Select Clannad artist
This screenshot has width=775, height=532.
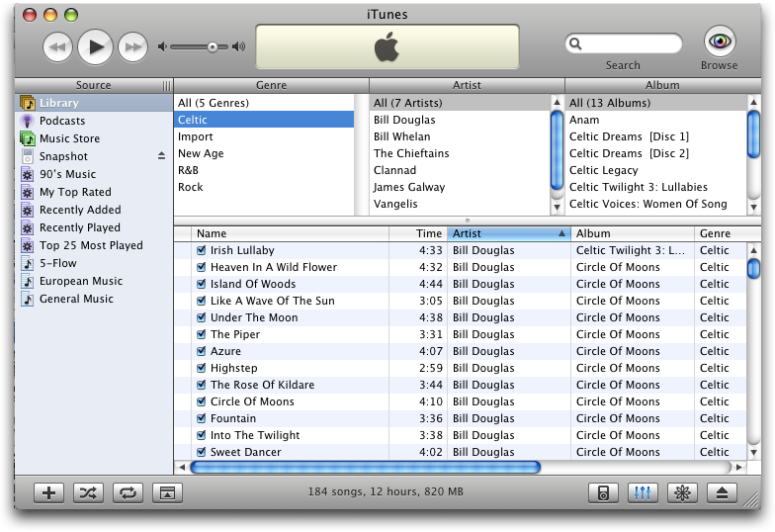coord(460,170)
